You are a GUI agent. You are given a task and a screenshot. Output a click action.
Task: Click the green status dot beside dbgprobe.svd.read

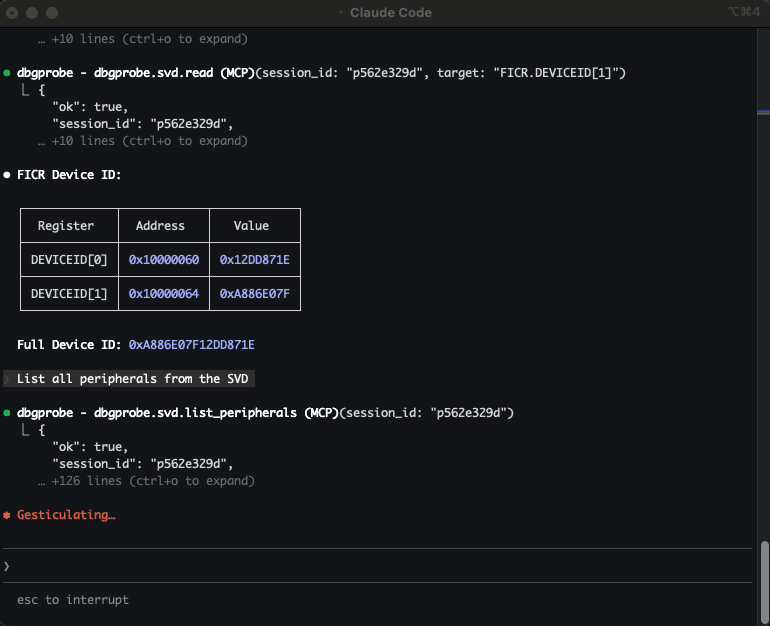pyautogui.click(x=8, y=73)
